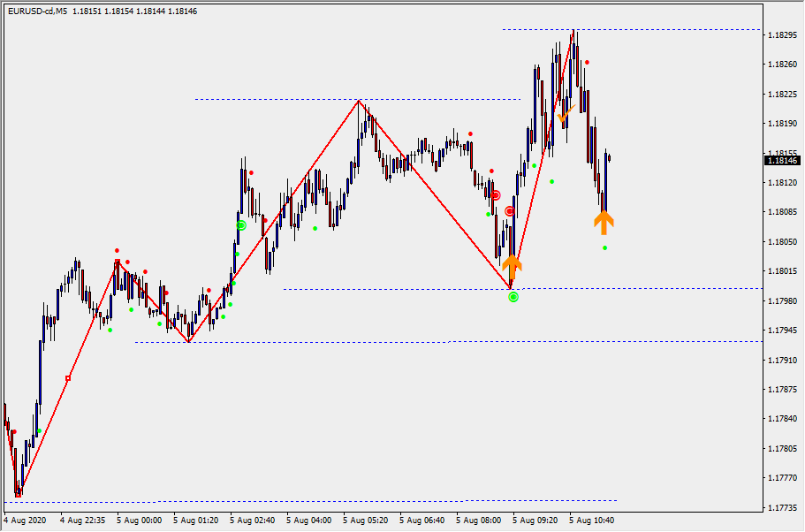This screenshot has height=532, width=805.
Task: Click the green dot below the rightmost arrow
Action: click(604, 248)
